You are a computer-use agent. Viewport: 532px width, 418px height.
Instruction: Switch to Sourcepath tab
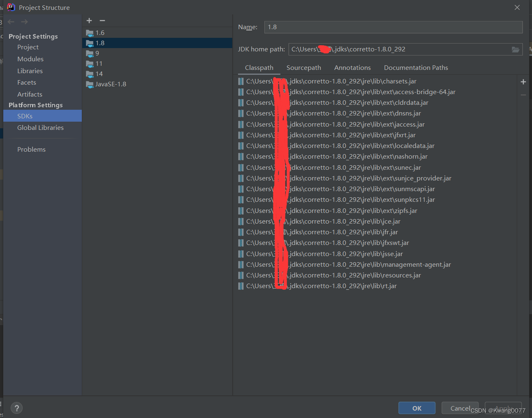304,68
